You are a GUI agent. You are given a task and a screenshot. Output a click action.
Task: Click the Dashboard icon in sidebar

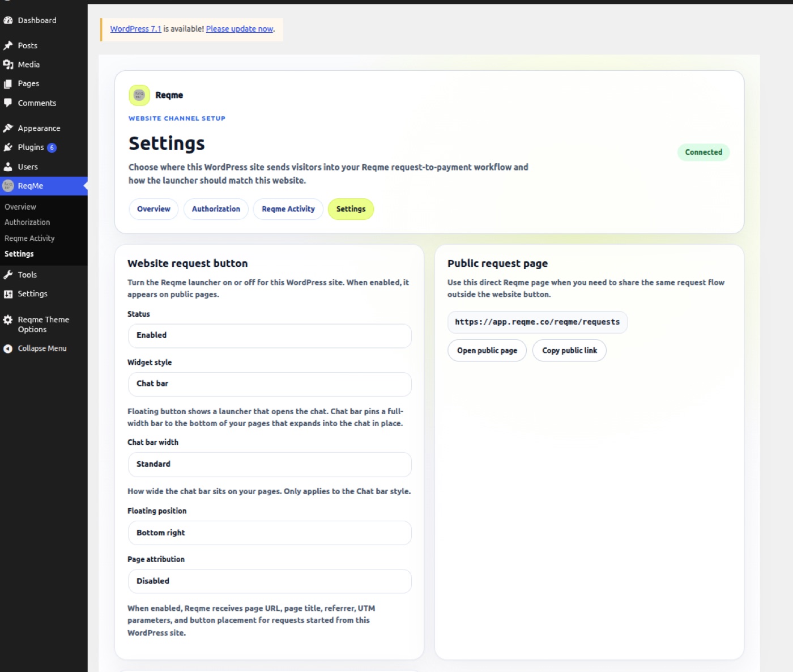coord(8,20)
